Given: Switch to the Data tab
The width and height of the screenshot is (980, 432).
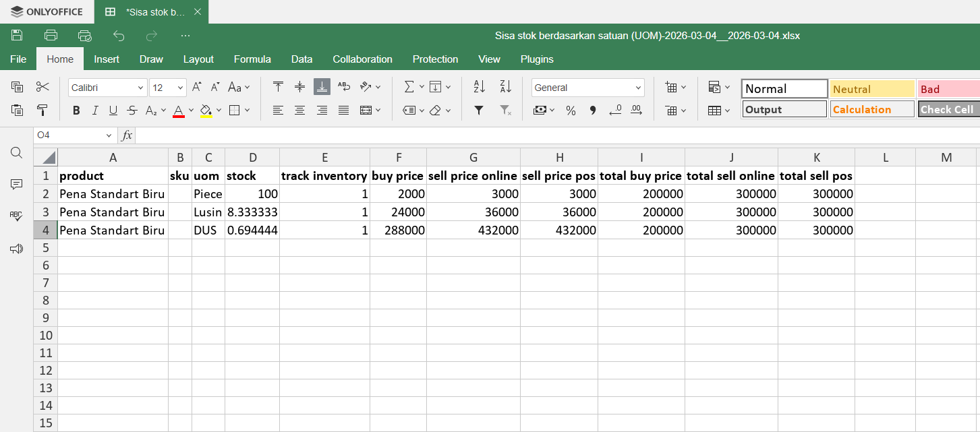Looking at the screenshot, I should [x=301, y=59].
